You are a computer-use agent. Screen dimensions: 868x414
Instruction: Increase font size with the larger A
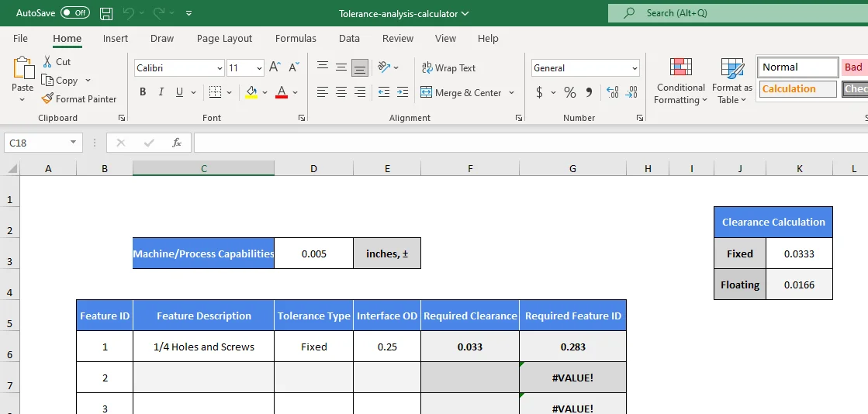[x=275, y=67]
